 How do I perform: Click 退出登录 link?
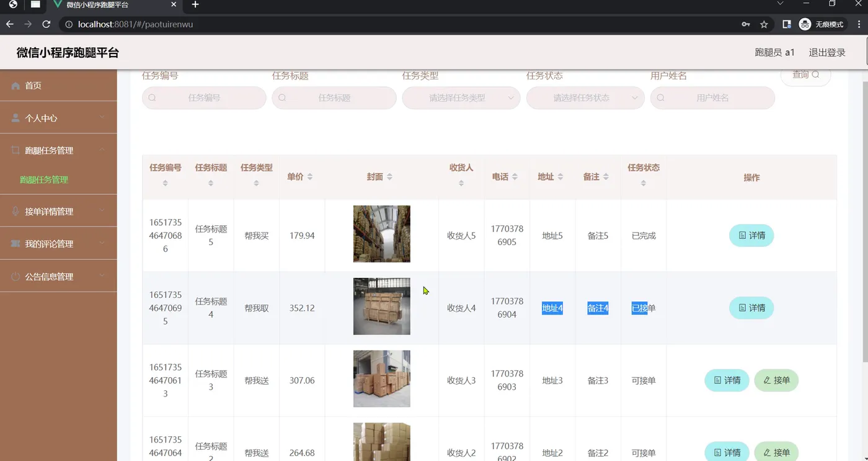coord(827,53)
